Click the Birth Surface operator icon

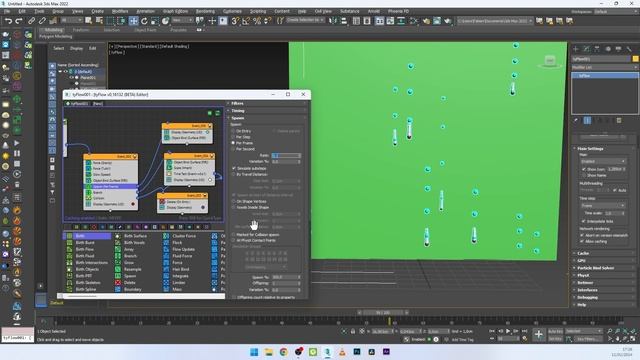pos(118,236)
